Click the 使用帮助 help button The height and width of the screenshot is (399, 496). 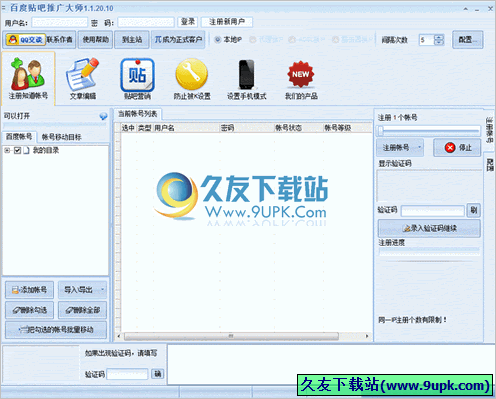[x=96, y=40]
